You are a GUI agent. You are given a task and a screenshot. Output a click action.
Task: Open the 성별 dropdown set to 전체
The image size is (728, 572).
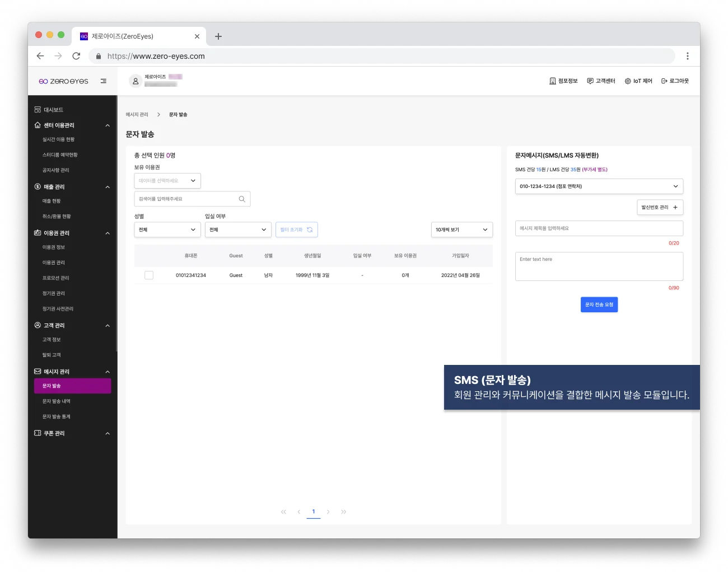[167, 229]
